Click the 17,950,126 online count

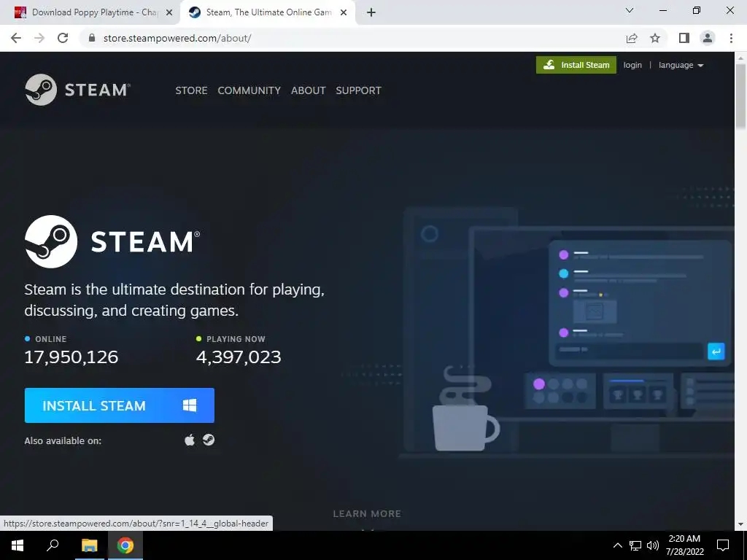[71, 357]
